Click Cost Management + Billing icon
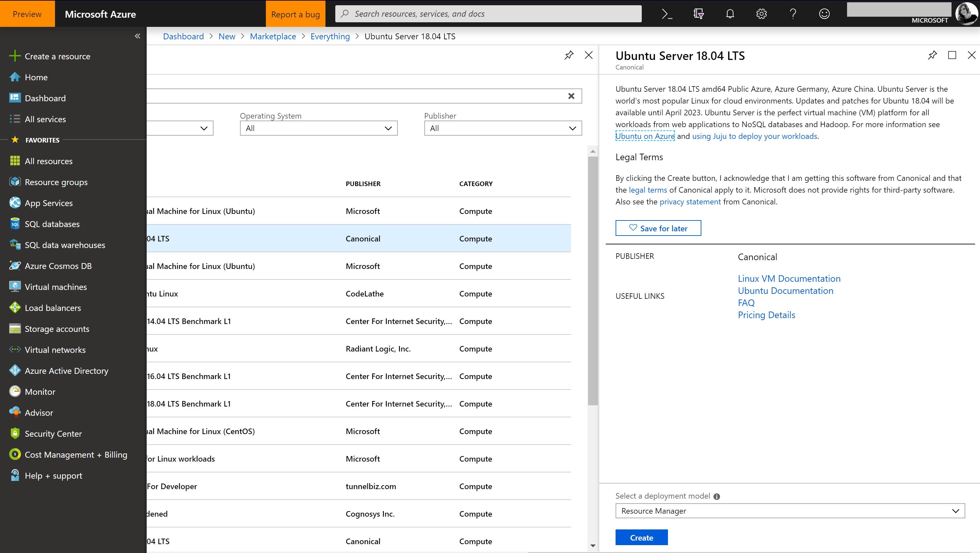 coord(15,454)
